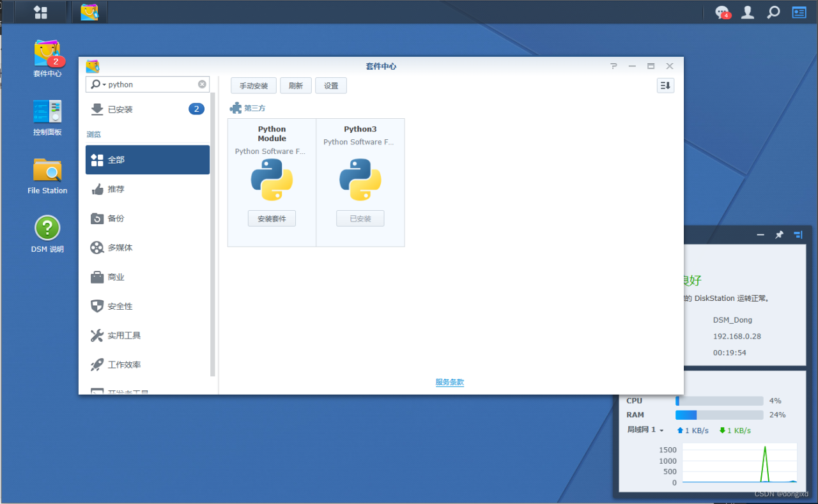Pin the system health widget

click(x=779, y=235)
